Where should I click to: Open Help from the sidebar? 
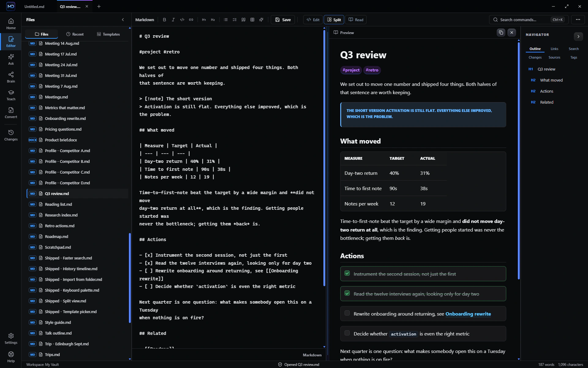pos(11,357)
